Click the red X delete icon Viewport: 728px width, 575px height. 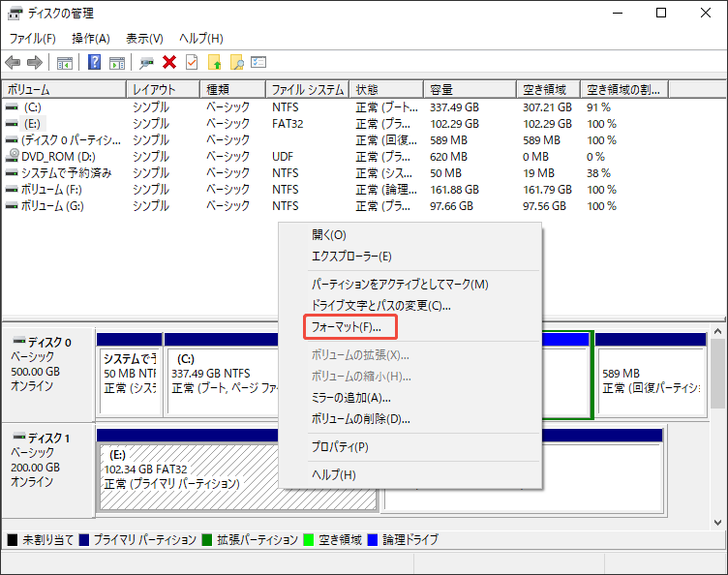click(169, 62)
